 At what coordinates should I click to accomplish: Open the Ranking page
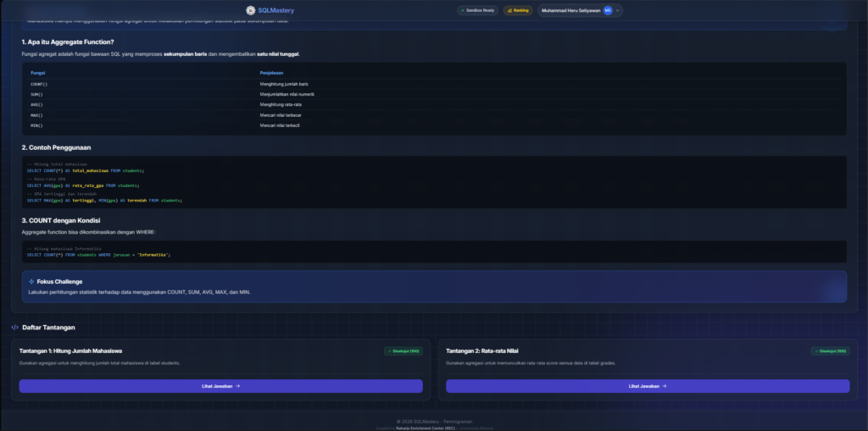pos(518,10)
